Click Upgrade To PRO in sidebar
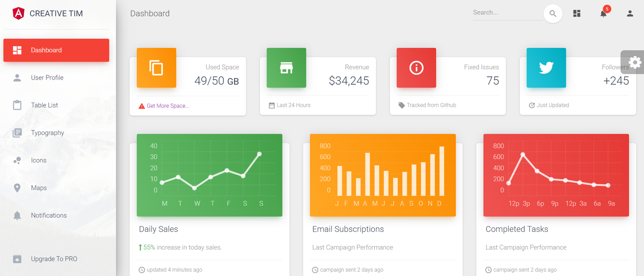Screen dimensions: 644x276 (x=56, y=259)
